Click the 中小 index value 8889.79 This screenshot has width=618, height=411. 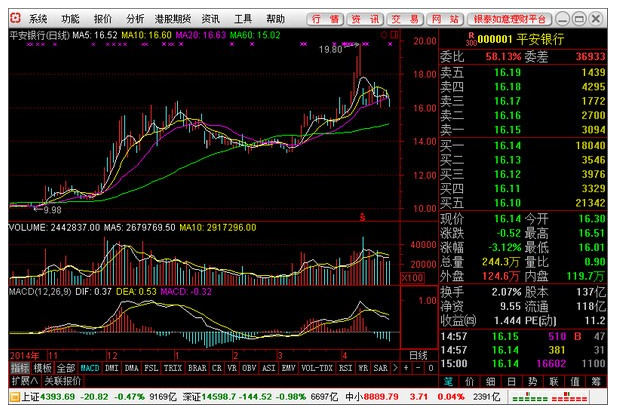pyautogui.click(x=381, y=397)
